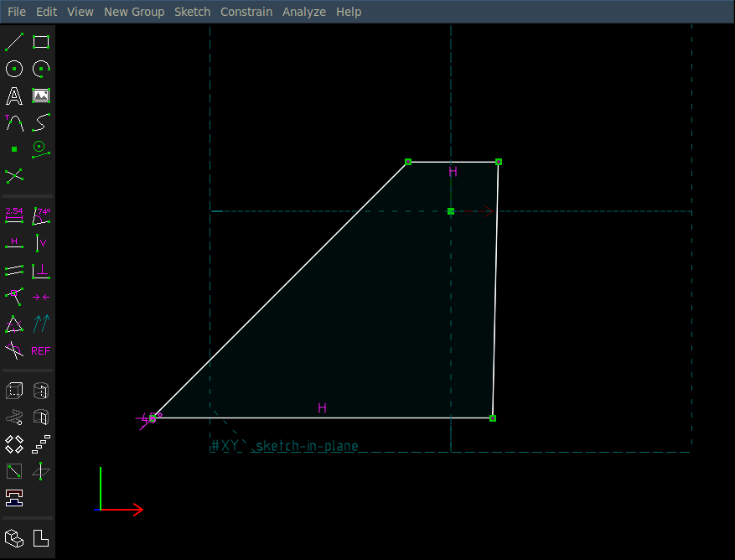
Task: Select the Text (A) tool
Action: (14, 96)
